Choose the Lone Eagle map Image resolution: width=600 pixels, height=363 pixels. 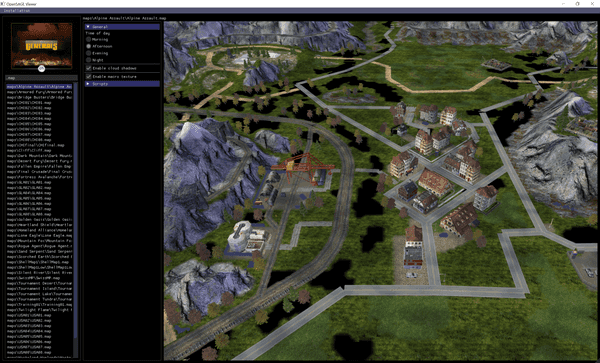pyautogui.click(x=39, y=236)
